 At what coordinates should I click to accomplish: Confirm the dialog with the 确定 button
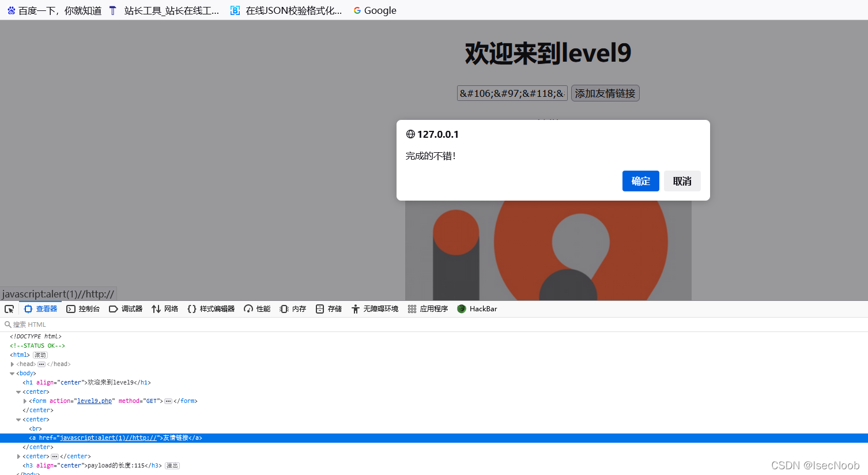[x=640, y=181]
